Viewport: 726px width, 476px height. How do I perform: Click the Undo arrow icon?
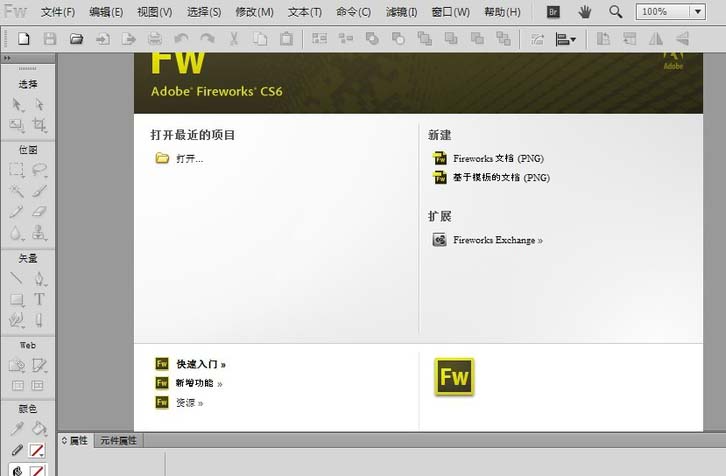pyautogui.click(x=181, y=38)
